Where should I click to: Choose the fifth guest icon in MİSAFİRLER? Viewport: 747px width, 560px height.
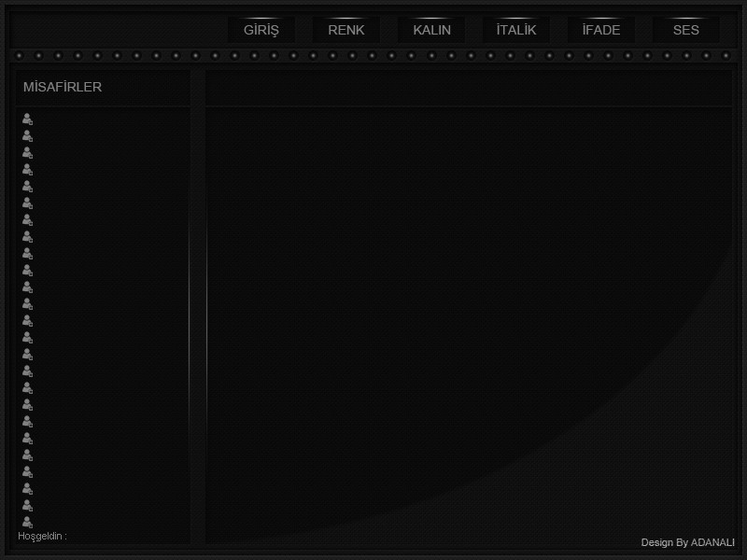coord(27,187)
